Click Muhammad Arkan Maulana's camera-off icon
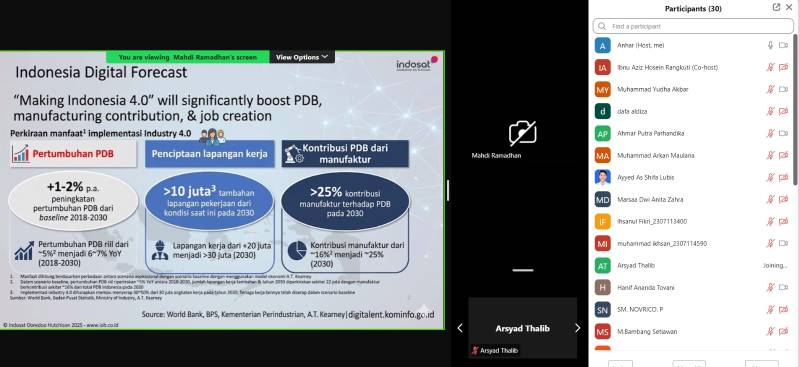This screenshot has height=367, width=800. click(783, 155)
